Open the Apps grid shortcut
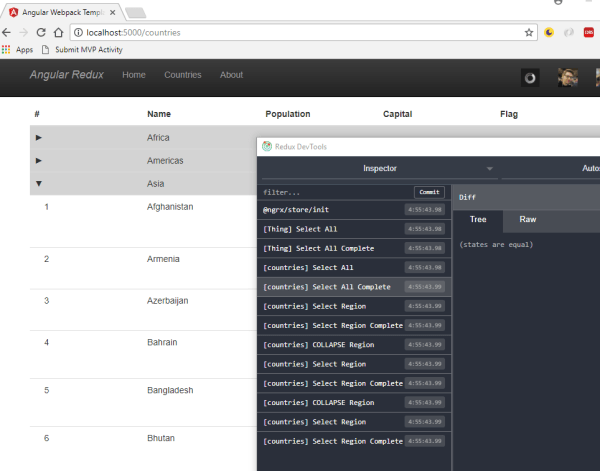The image size is (600, 471). pos(17,49)
